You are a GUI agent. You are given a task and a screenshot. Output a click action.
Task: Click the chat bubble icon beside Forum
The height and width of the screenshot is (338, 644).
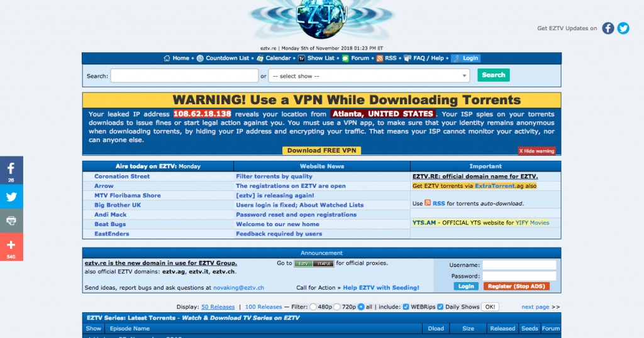tap(345, 58)
